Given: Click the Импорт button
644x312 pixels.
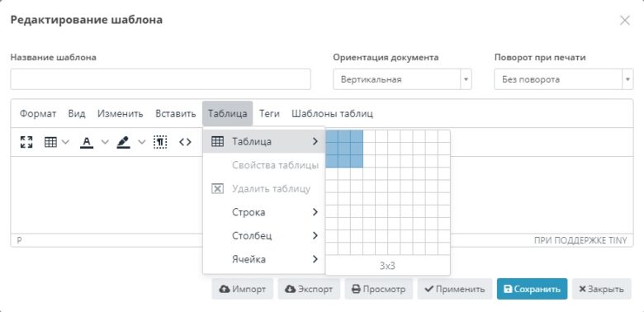Looking at the screenshot, I should tap(242, 289).
